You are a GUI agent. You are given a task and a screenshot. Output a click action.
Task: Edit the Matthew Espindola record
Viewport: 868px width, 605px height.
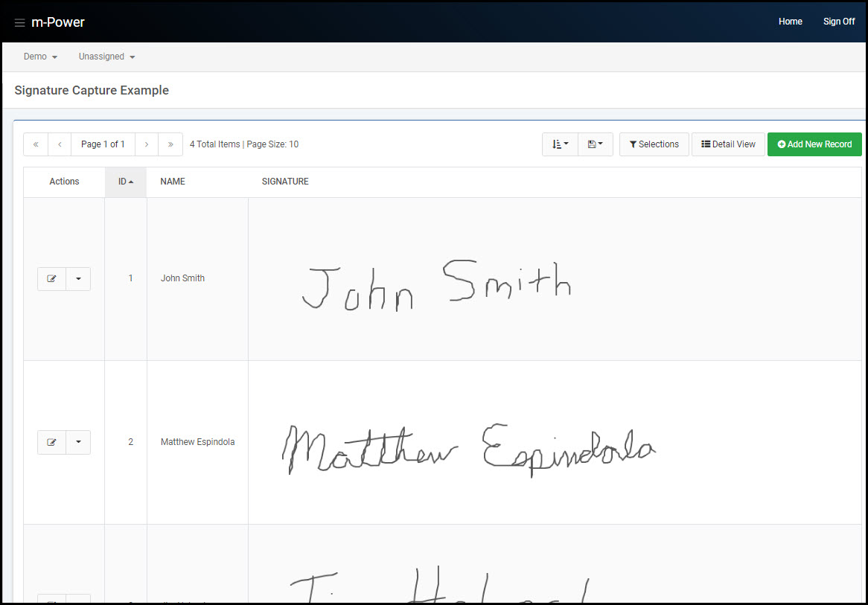51,442
